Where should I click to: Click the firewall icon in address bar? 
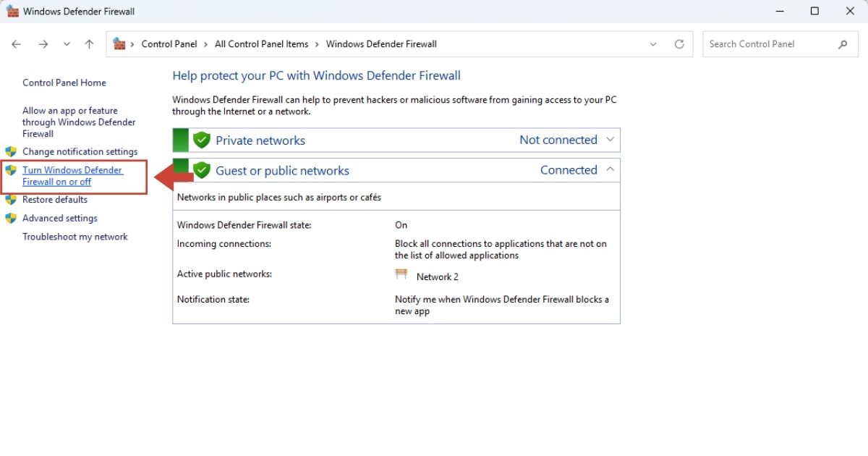pyautogui.click(x=119, y=43)
